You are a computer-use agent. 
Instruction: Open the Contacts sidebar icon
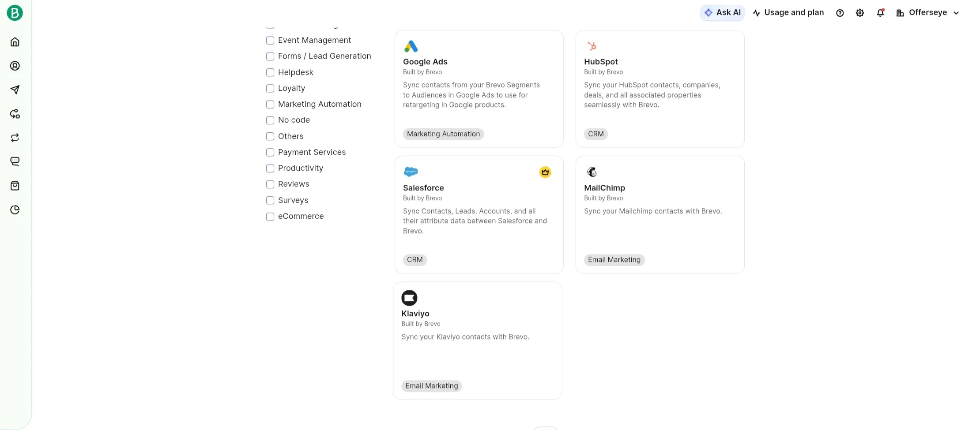(x=15, y=66)
